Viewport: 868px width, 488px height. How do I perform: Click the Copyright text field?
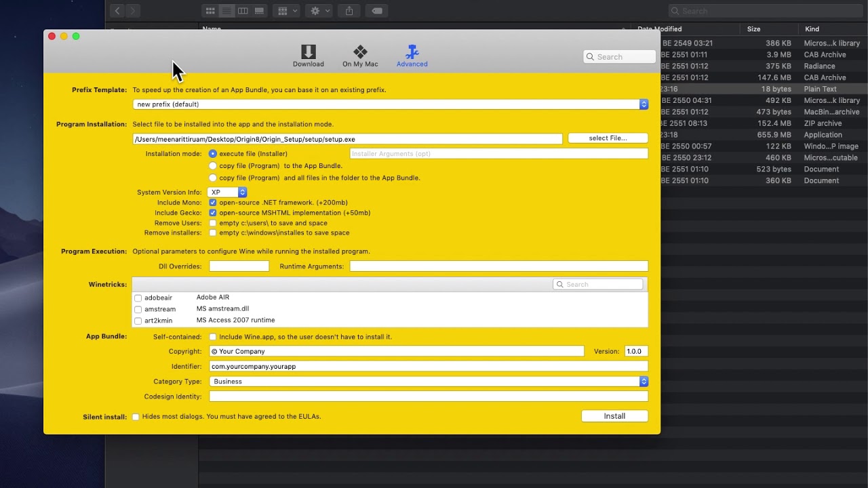(x=397, y=351)
